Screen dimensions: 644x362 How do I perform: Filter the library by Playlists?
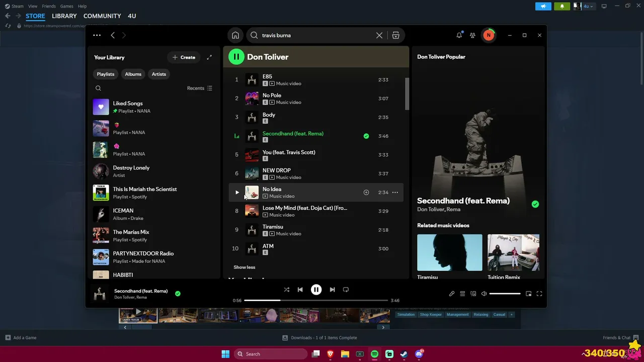[x=106, y=74]
